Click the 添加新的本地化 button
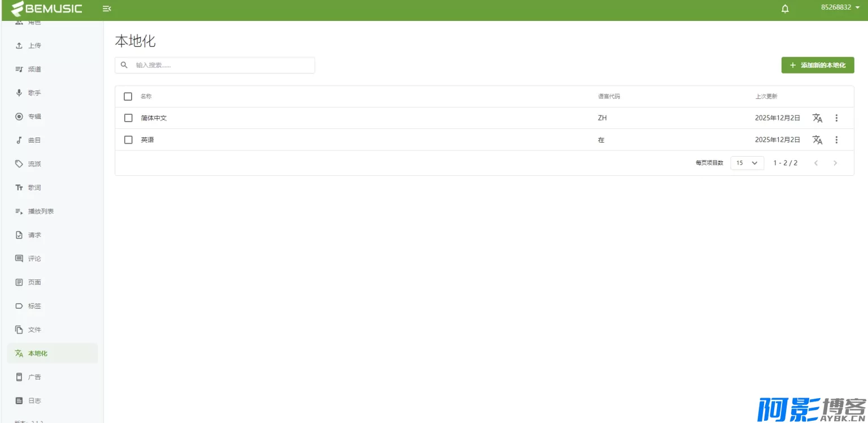The image size is (868, 423). click(817, 65)
